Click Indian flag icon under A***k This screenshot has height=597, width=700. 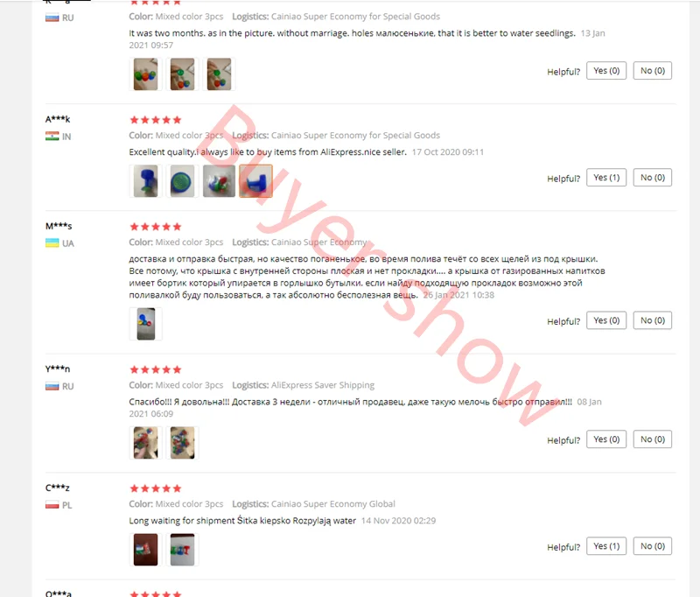coord(52,137)
